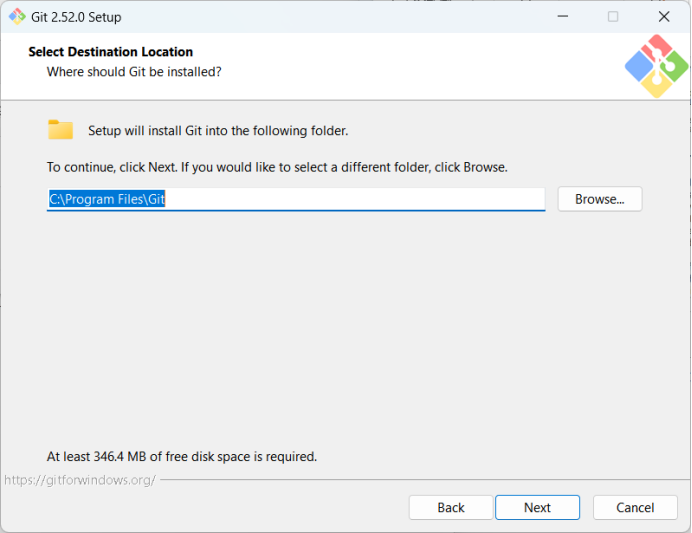Click 'Where should Git be installed?' text
Image resolution: width=692 pixels, height=533 pixels.
click(134, 71)
